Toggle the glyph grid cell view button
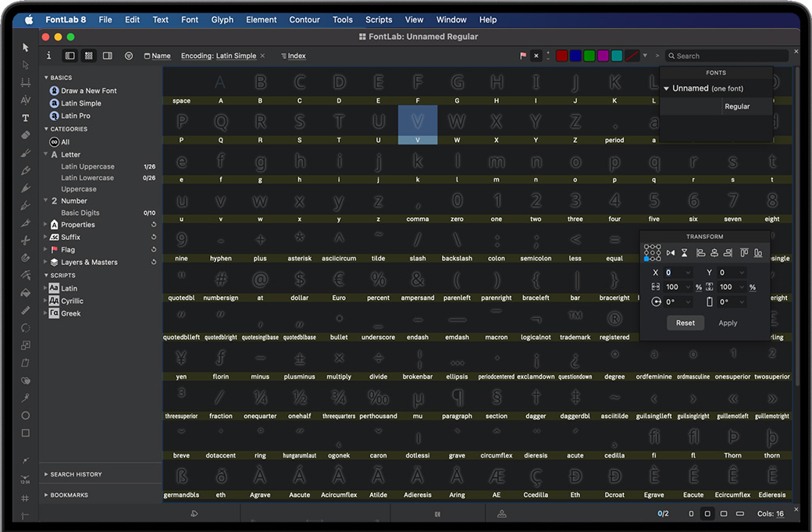 89,55
